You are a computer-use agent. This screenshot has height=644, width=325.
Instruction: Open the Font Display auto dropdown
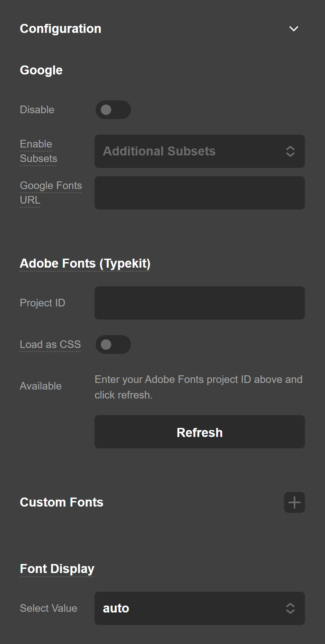tap(200, 608)
